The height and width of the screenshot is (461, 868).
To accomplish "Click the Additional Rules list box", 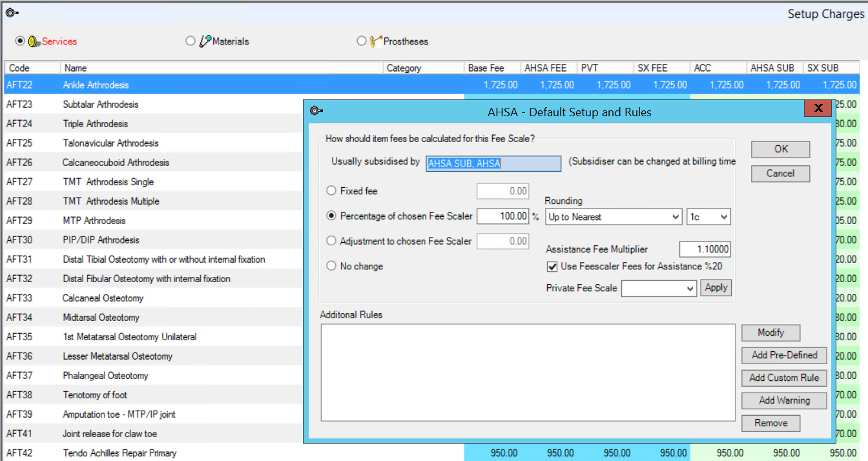I will tap(528, 373).
